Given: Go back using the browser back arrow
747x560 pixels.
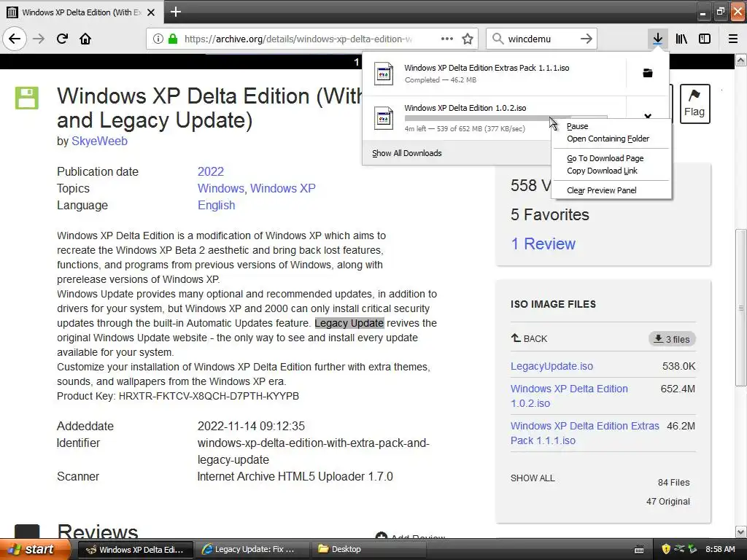Looking at the screenshot, I should coord(15,39).
